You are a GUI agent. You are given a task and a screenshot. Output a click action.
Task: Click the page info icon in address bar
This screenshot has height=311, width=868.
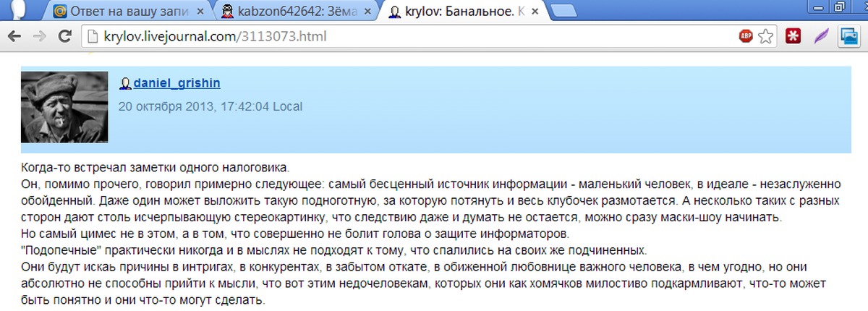click(92, 35)
